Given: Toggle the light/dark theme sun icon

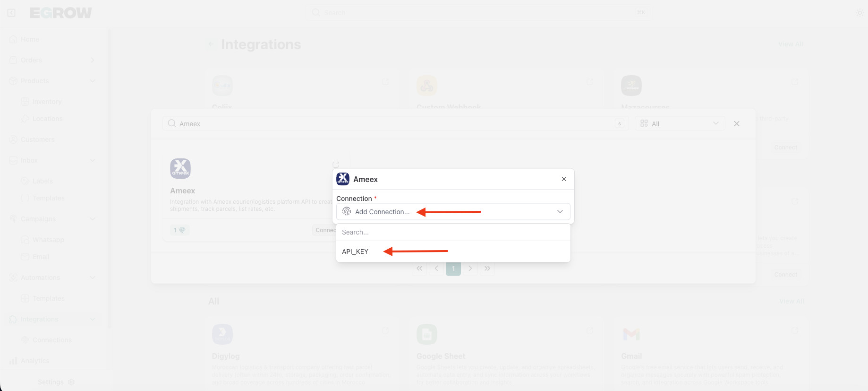Looking at the screenshot, I should coord(859,13).
